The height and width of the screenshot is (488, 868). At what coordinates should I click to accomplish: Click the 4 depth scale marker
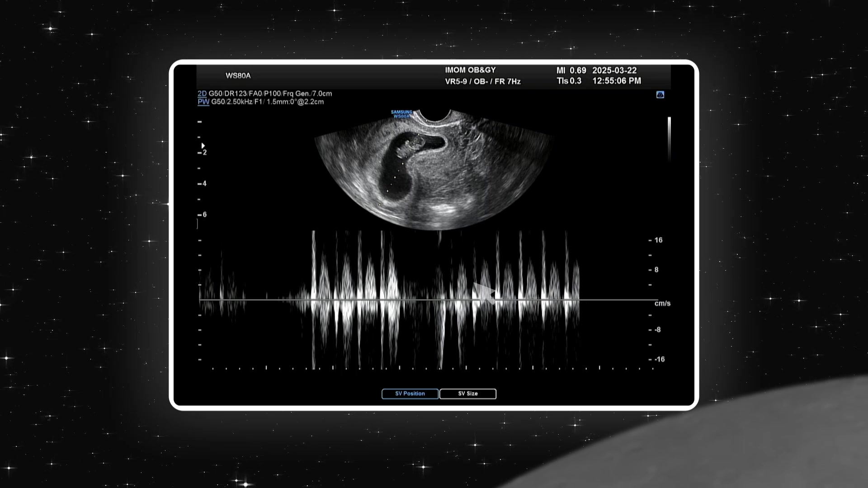click(x=204, y=183)
